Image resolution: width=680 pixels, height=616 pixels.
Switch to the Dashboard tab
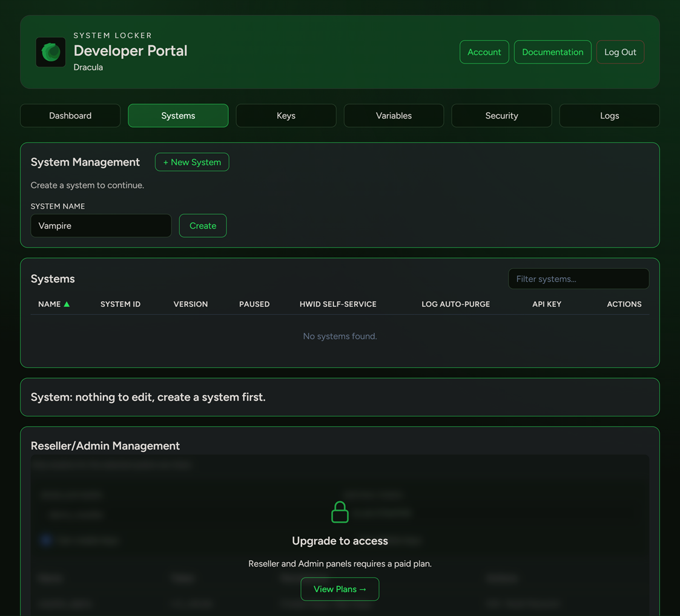(x=70, y=116)
